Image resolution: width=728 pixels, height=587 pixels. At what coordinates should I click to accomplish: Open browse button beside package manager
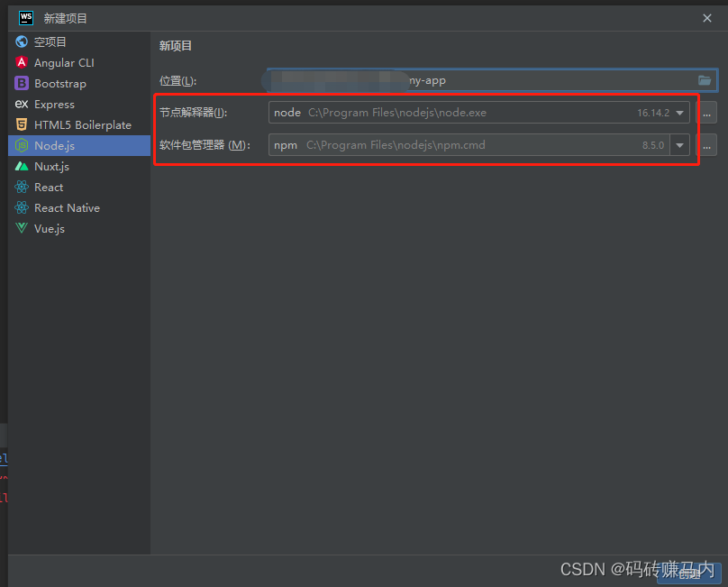[707, 145]
